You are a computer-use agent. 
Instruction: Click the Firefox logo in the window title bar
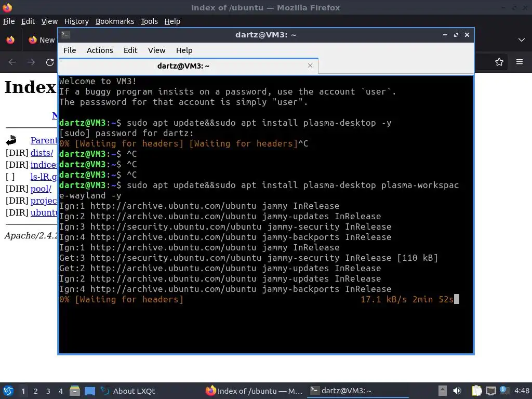click(7, 7)
